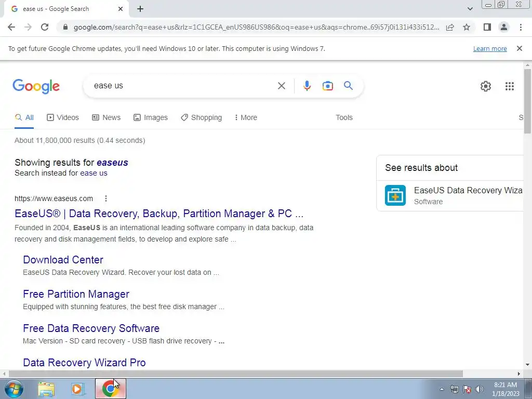Image resolution: width=532 pixels, height=399 pixels.
Task: Open the volume speaker tray icon
Action: click(x=480, y=389)
